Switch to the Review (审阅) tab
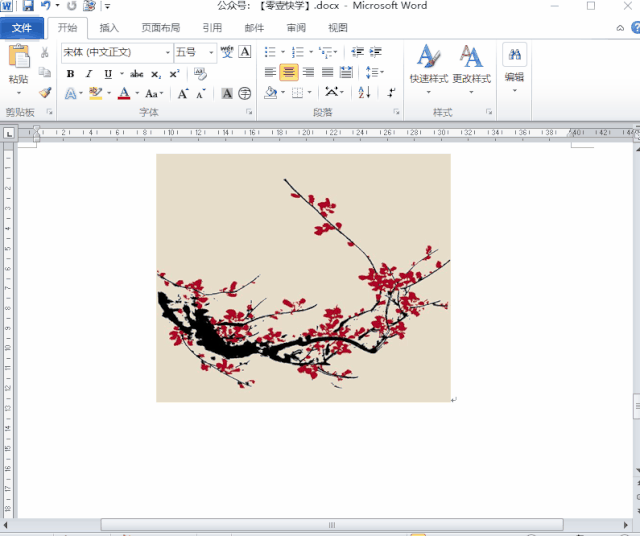This screenshot has width=640, height=536. (296, 28)
